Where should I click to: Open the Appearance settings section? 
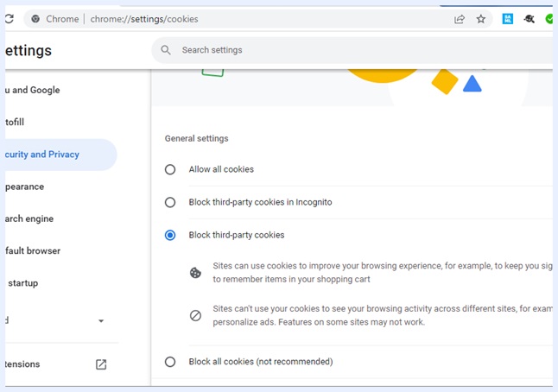pos(24,187)
